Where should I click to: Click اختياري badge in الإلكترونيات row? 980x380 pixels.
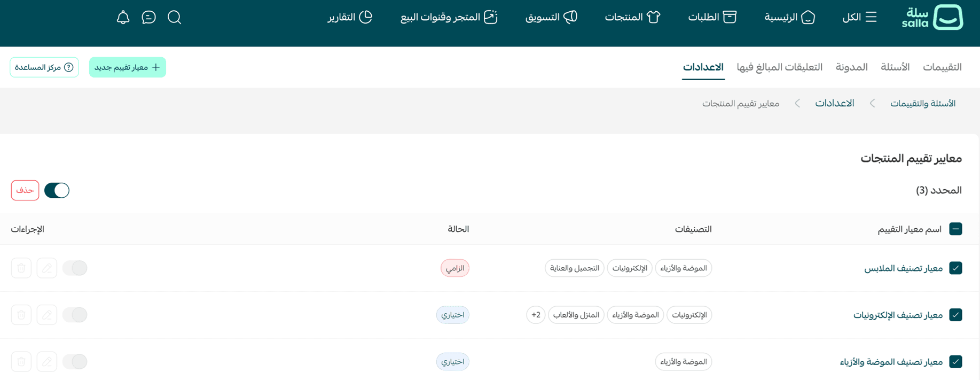point(453,315)
